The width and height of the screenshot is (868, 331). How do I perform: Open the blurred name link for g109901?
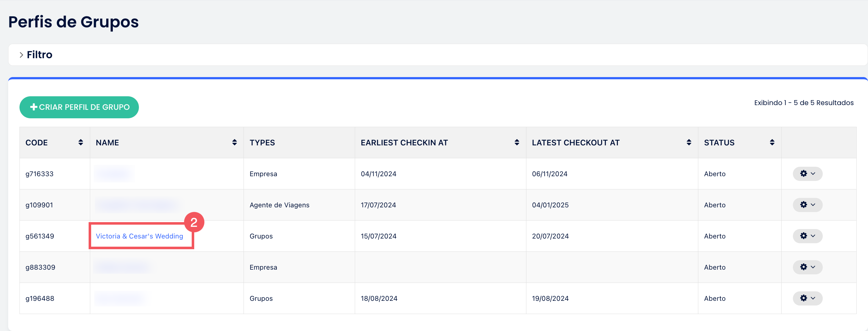coord(136,205)
